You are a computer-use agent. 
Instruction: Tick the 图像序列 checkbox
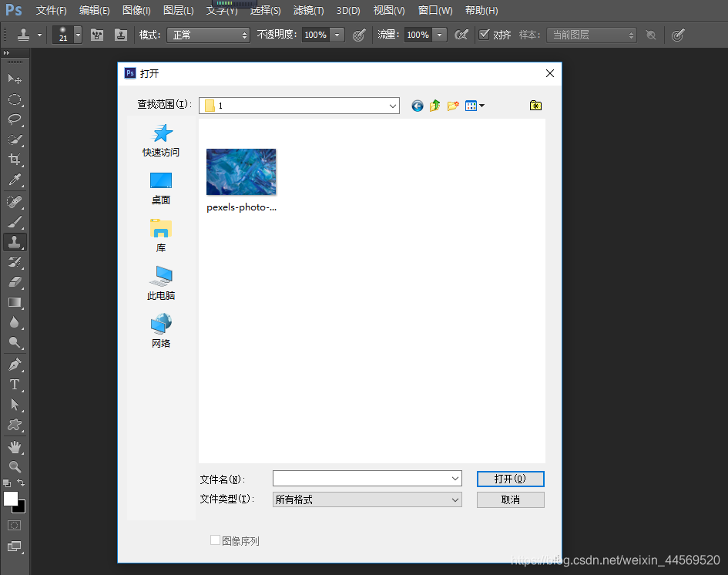(215, 540)
